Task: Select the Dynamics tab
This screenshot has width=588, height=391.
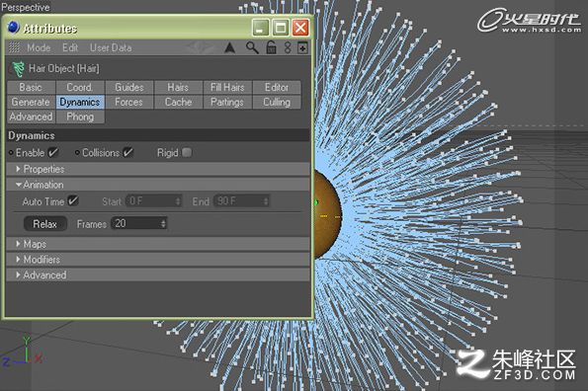Action: 80,102
